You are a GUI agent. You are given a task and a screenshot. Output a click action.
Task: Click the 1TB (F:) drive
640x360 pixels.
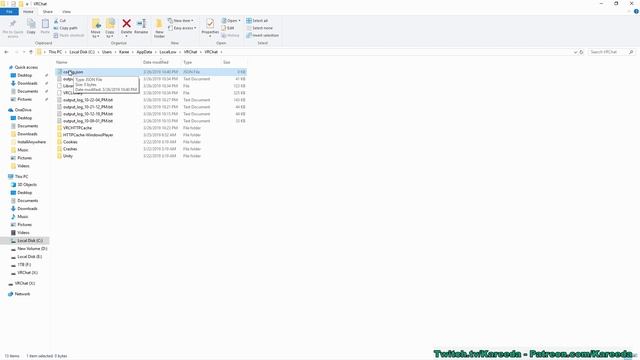coord(24,264)
